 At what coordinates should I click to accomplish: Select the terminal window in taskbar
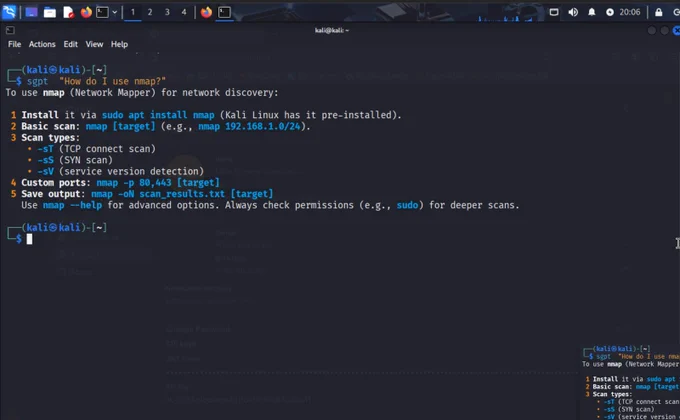pos(224,12)
